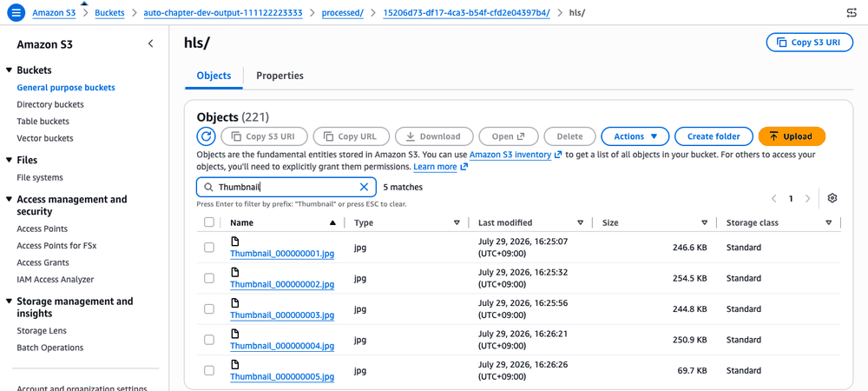868x391 pixels.
Task: Sort by Name column arrow
Action: point(332,222)
